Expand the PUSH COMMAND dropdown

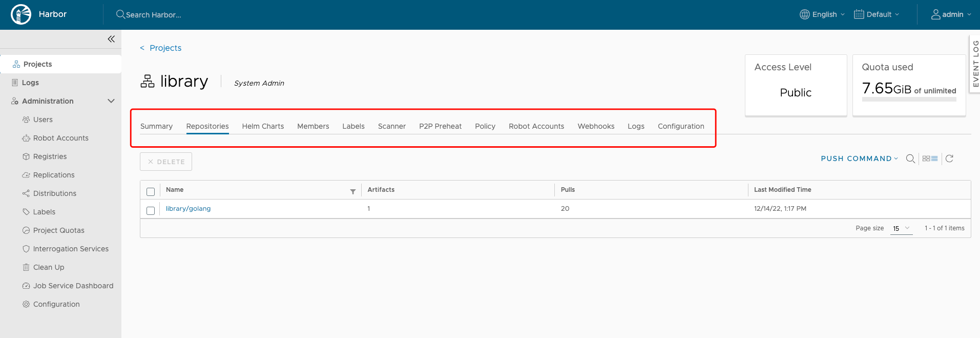pyautogui.click(x=859, y=158)
